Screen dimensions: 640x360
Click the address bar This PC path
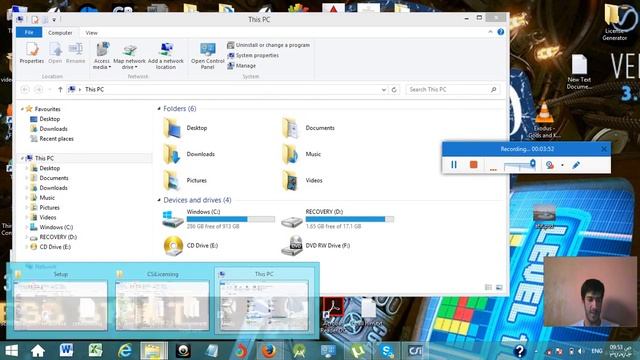pos(94,89)
